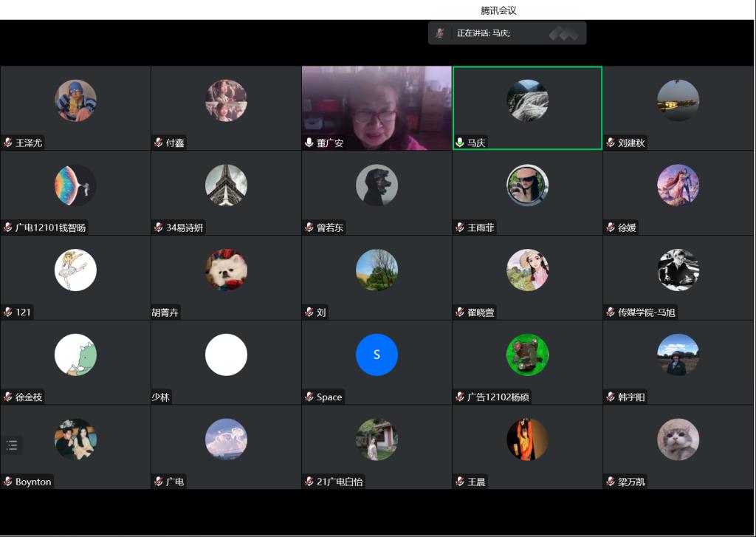Screen dimensions: 756x537
Task: Select the cat avatar of 梁万凯
Action: click(678, 439)
